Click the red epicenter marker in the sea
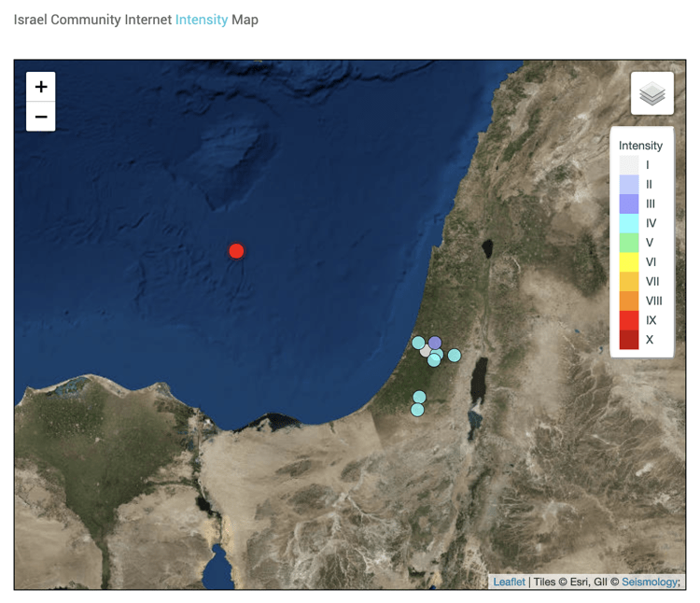Screen dimensions: 700x603 236,251
